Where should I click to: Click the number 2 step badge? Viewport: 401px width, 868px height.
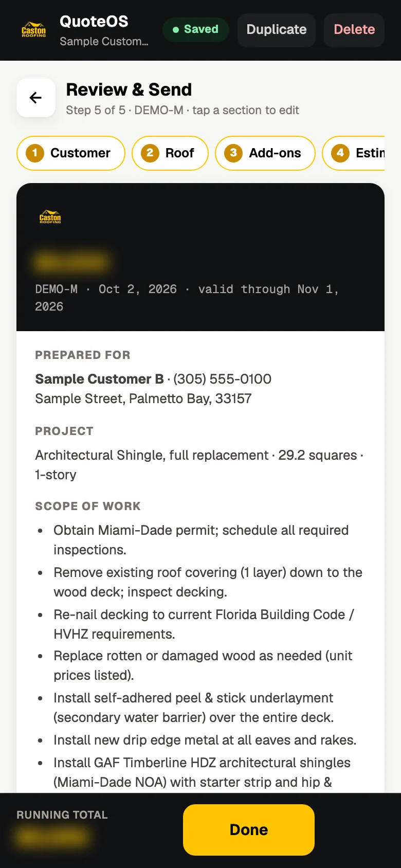click(x=150, y=153)
